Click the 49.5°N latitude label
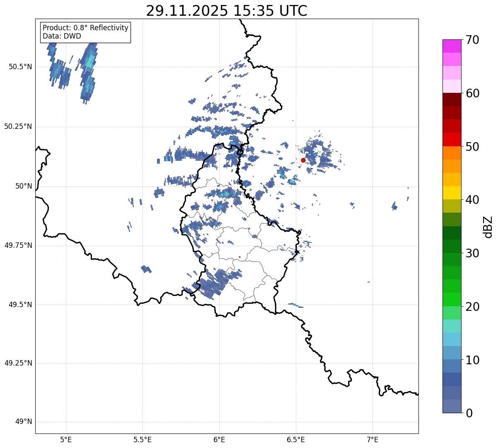The image size is (498, 448). click(20, 305)
